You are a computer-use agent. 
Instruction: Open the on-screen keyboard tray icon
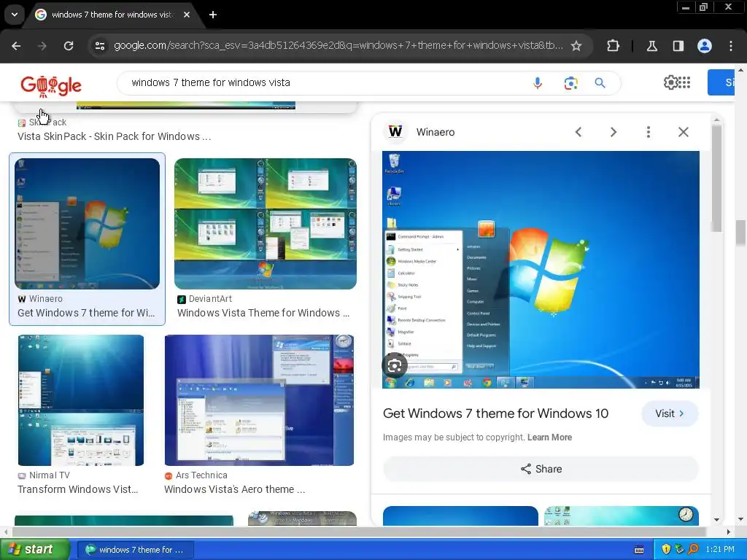click(639, 550)
